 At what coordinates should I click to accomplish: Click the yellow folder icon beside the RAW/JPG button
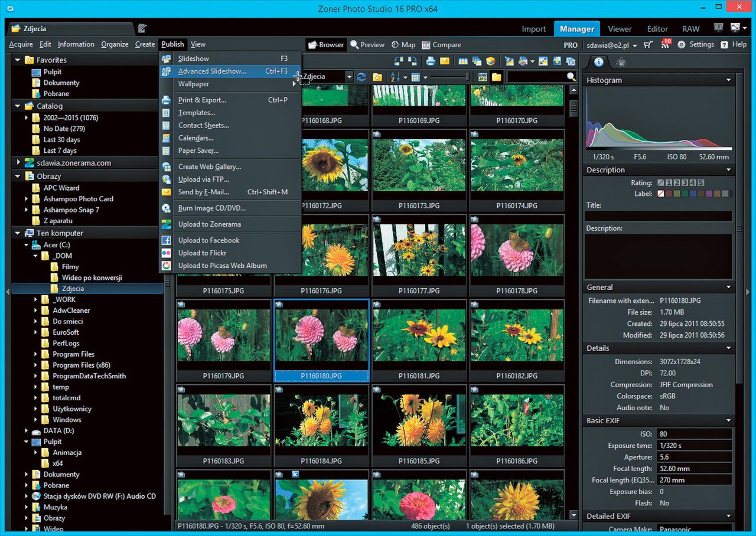point(496,77)
